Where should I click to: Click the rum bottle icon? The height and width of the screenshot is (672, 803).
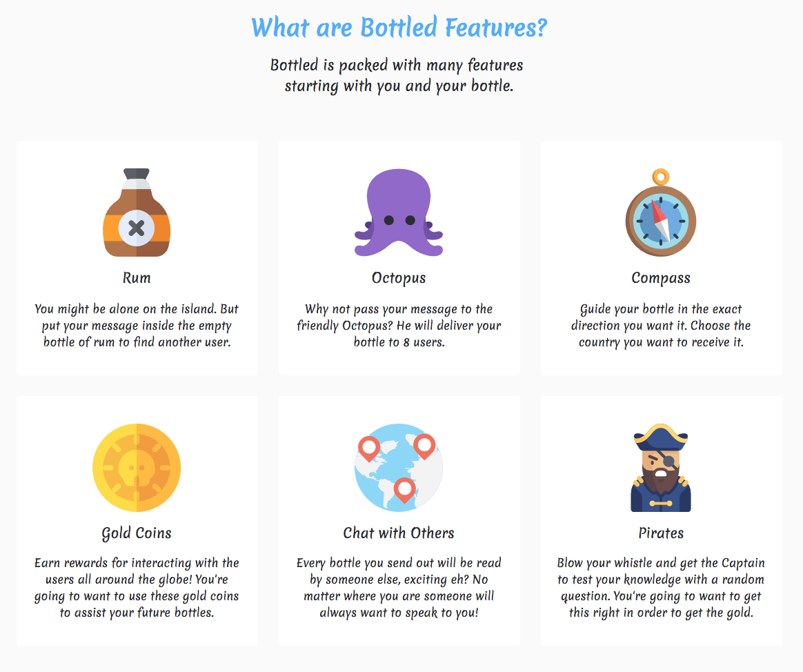(137, 212)
